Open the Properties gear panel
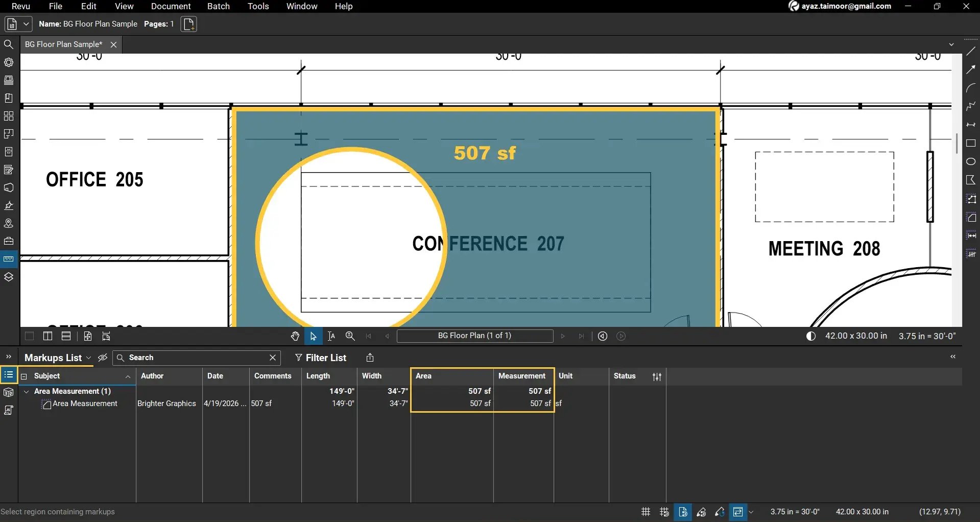The image size is (980, 522). 9,62
